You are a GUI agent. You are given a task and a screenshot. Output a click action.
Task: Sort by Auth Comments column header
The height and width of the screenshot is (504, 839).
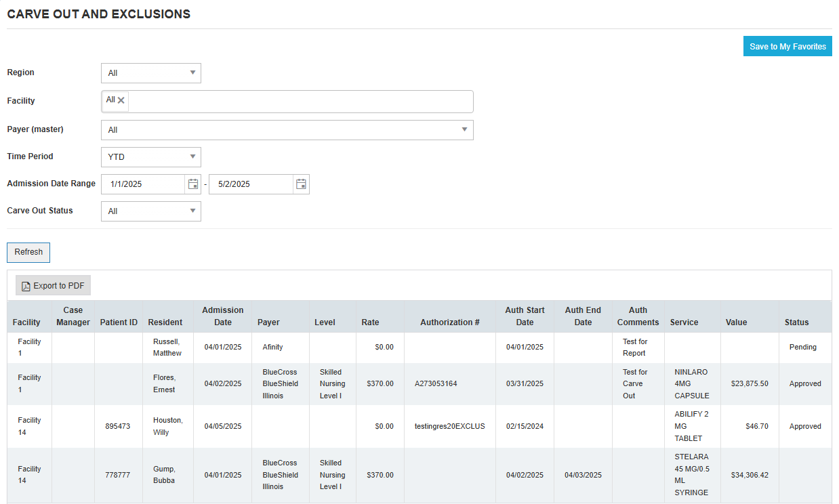click(x=638, y=316)
